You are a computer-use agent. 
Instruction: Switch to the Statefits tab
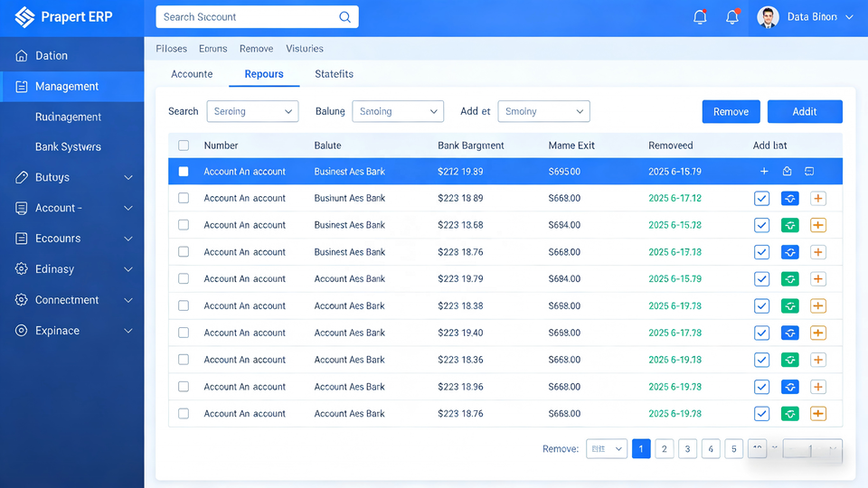pos(334,74)
